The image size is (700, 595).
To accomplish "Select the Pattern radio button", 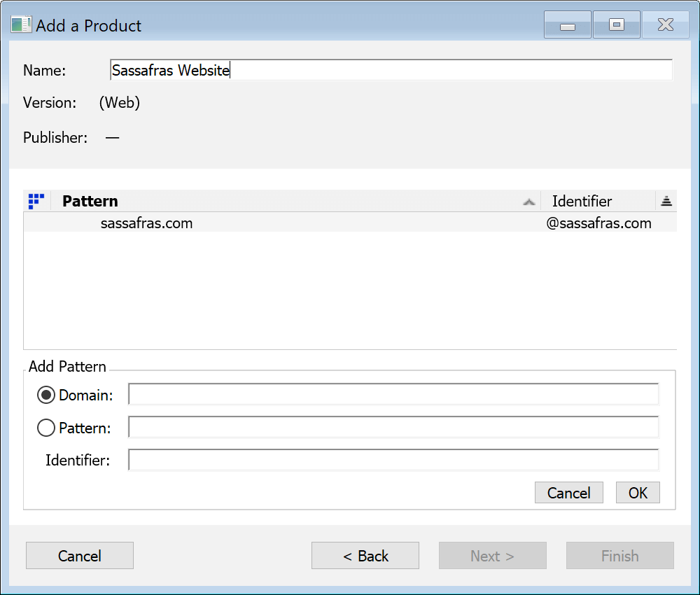I will (x=45, y=427).
